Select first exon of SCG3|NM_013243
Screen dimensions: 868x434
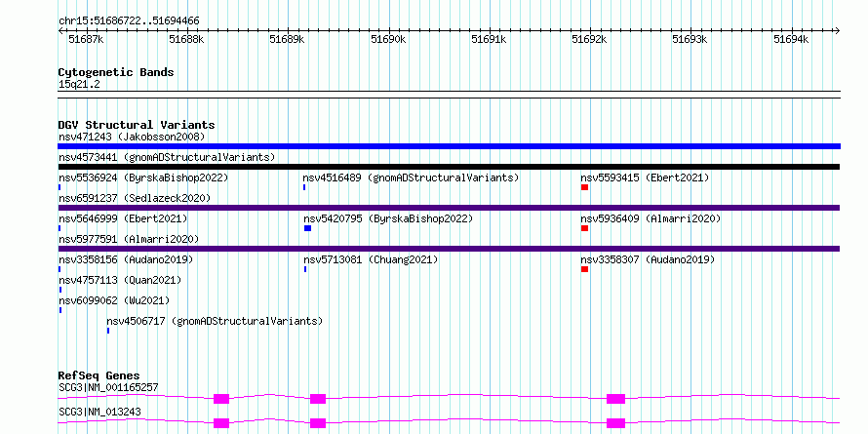(221, 423)
